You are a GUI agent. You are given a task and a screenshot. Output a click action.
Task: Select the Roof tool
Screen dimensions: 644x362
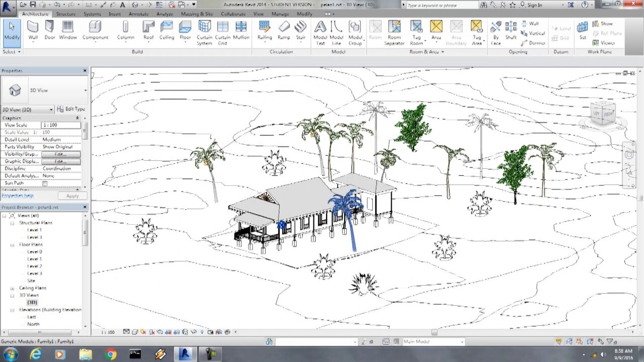coord(148,32)
